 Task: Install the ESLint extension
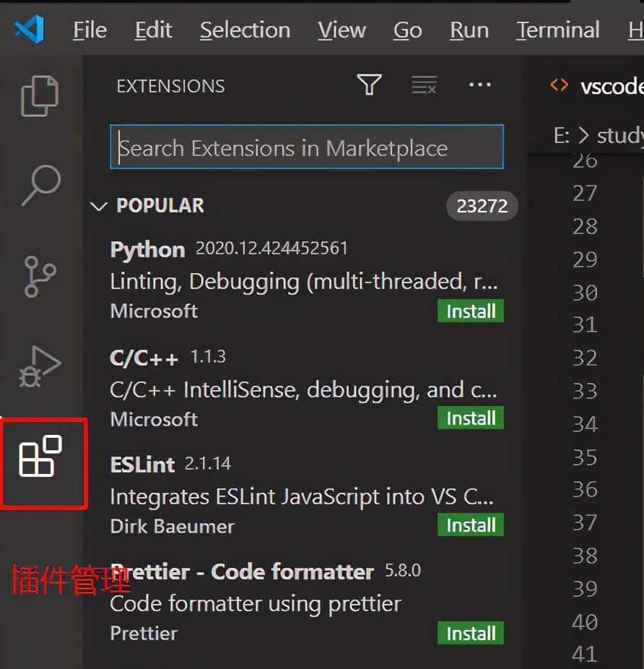point(470,525)
